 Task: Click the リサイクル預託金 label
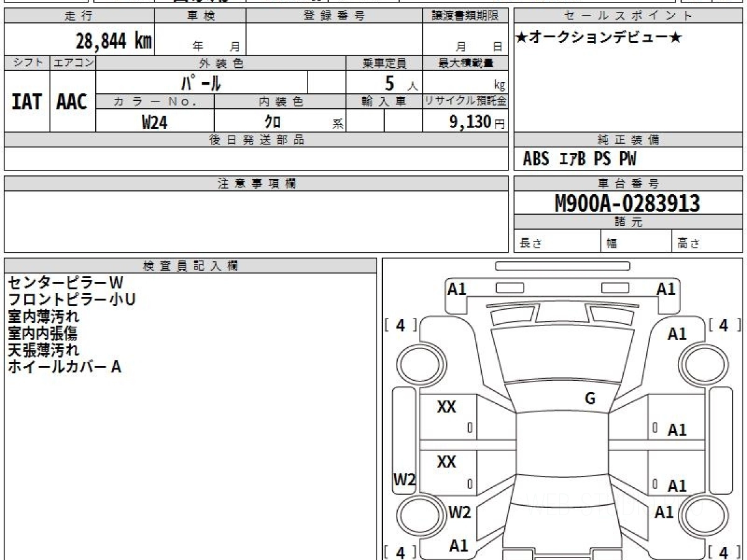click(x=466, y=102)
